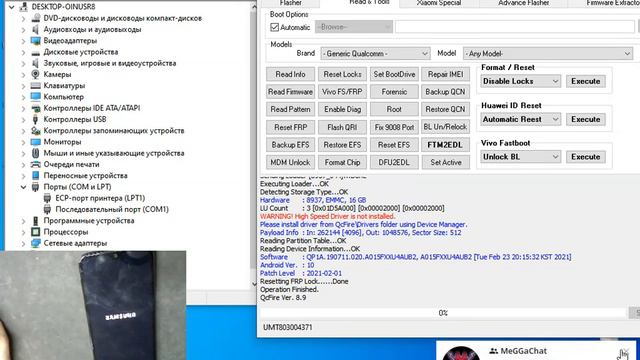Click the boot file path input field
This screenshot has width=640, height=360.
tap(515, 27)
